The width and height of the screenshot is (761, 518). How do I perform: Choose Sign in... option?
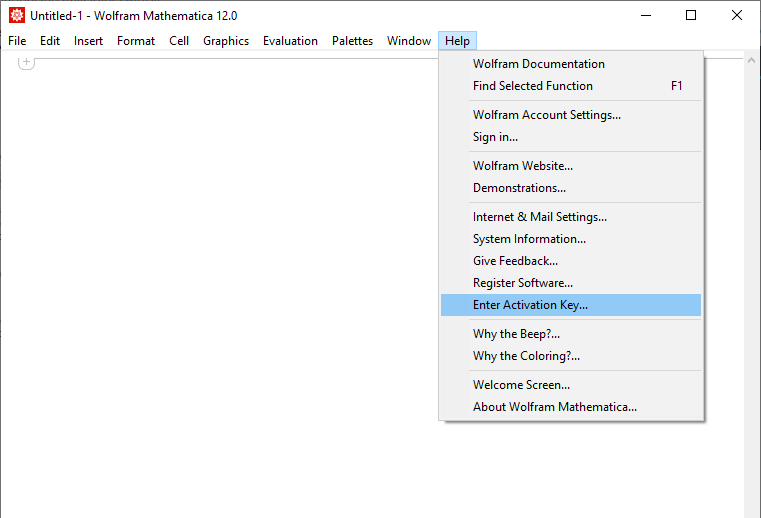pyautogui.click(x=571, y=137)
